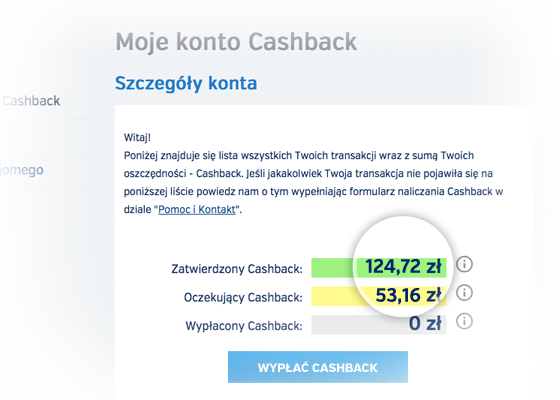Image resolution: width=560 pixels, height=400 pixels.
Task: Click the 0 zł paid out value
Action: point(425,324)
